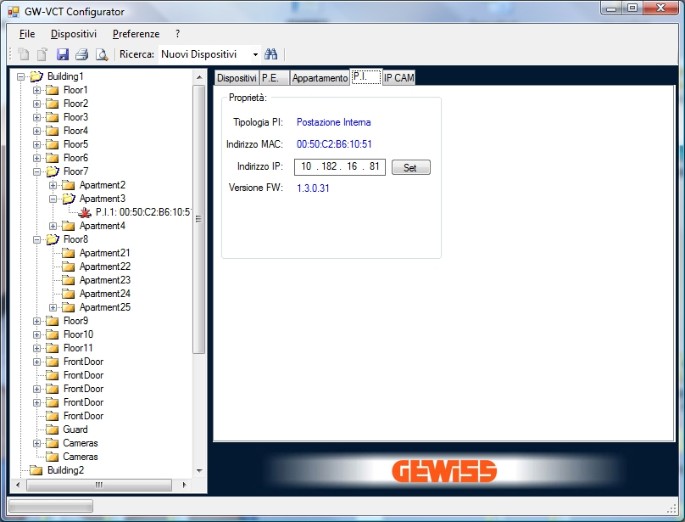Select the Floor9 tree item

pyautogui.click(x=76, y=321)
